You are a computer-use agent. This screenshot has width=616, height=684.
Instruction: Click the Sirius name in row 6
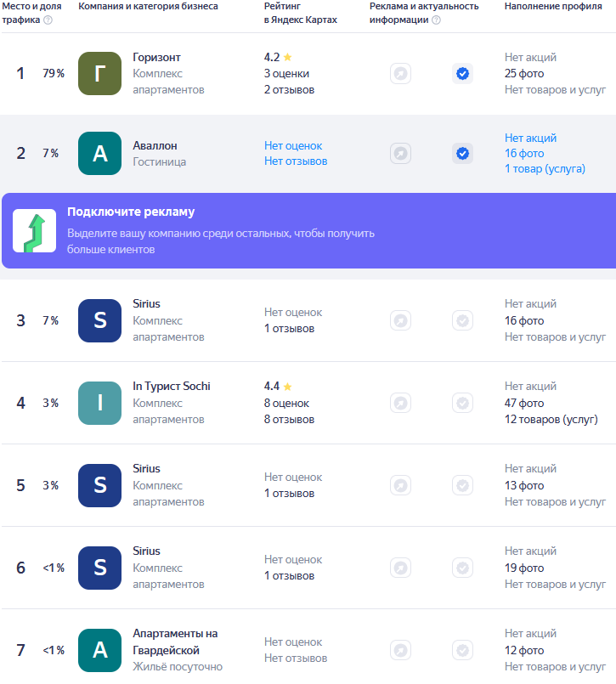[147, 551]
